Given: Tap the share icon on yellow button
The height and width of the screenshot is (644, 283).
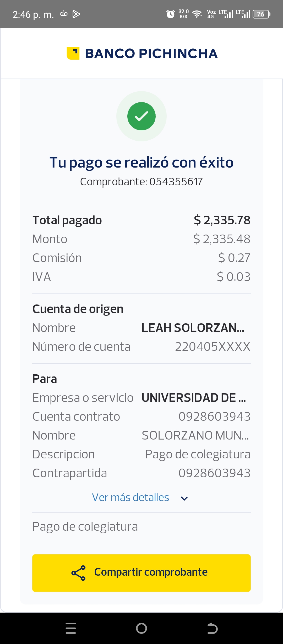Looking at the screenshot, I should 79,573.
